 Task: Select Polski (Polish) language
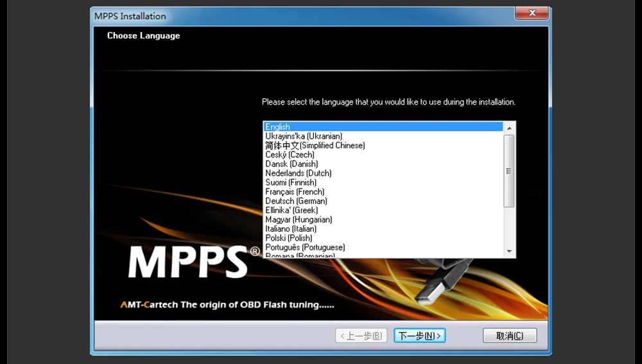(383, 238)
